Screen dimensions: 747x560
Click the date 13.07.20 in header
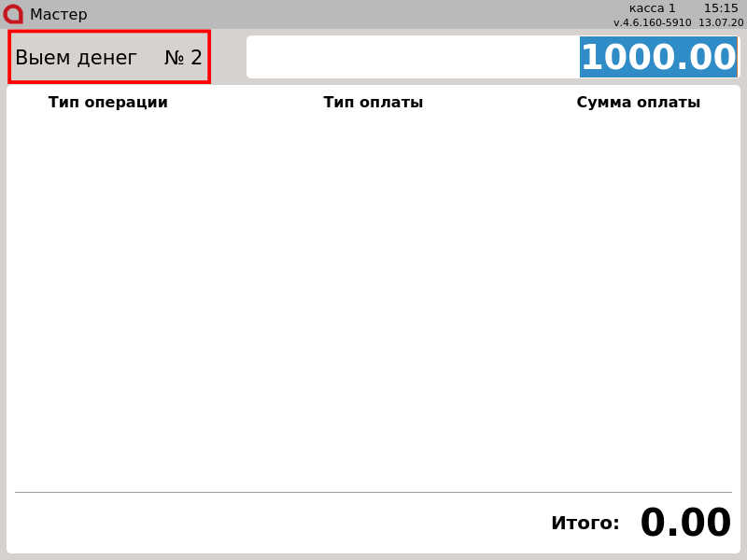point(721,22)
